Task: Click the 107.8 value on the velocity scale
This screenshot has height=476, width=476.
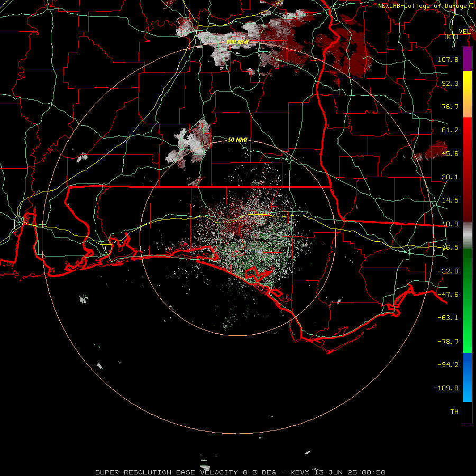Action: tap(448, 59)
